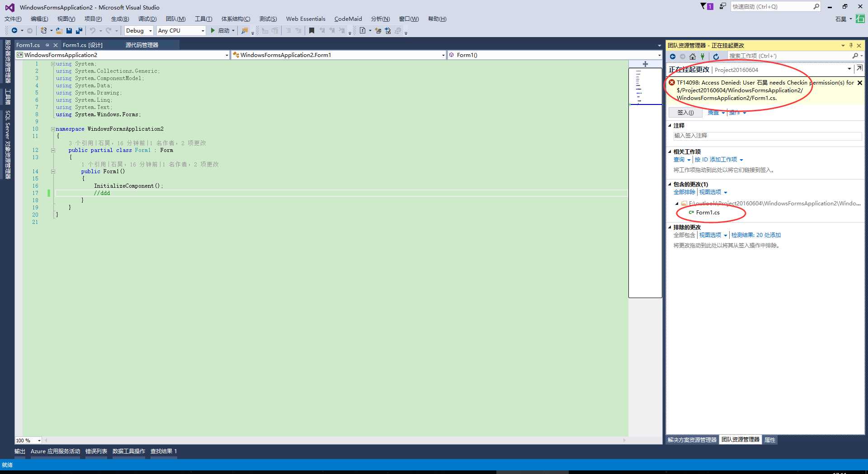This screenshot has width=868, height=474.
Task: Open the 编辑(E) menu
Action: (x=39, y=19)
